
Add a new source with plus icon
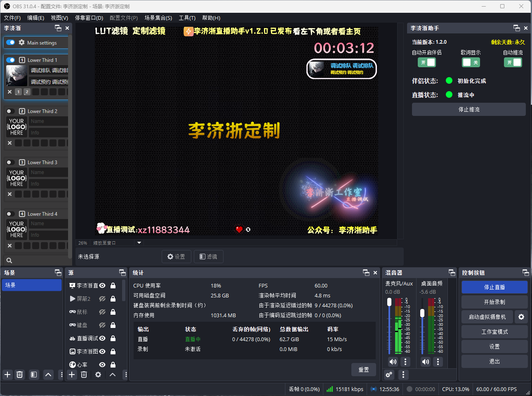(x=72, y=375)
